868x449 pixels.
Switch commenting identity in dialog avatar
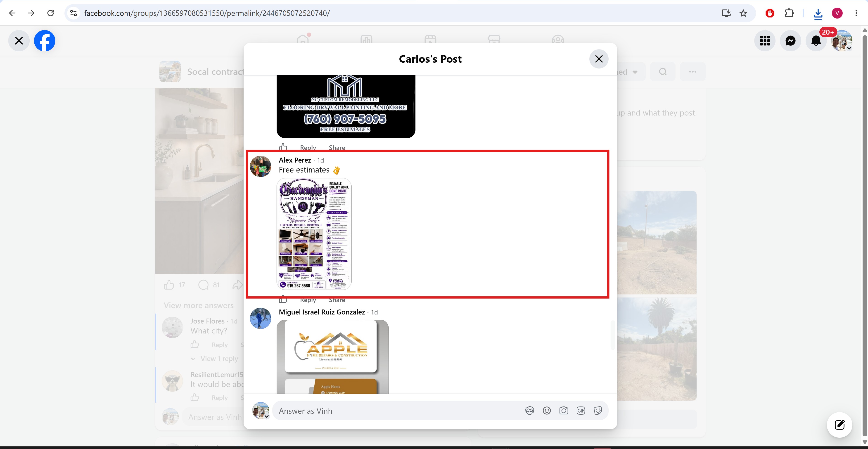click(x=261, y=411)
